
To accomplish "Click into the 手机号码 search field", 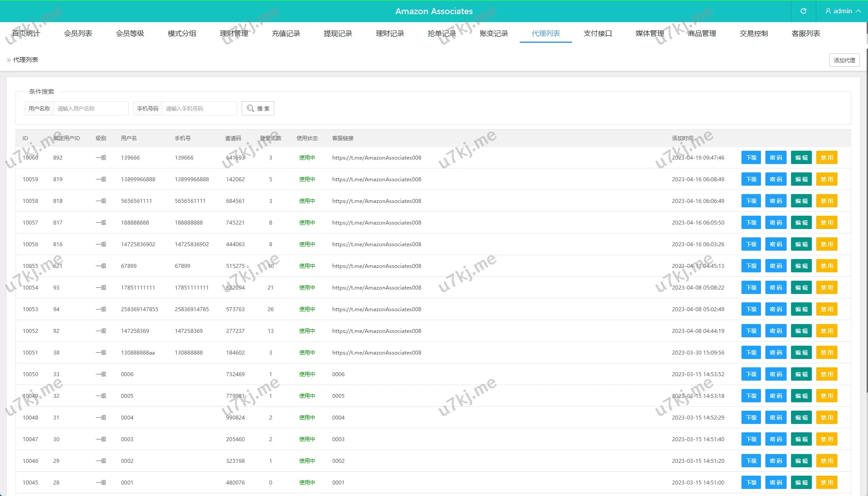I will point(199,108).
